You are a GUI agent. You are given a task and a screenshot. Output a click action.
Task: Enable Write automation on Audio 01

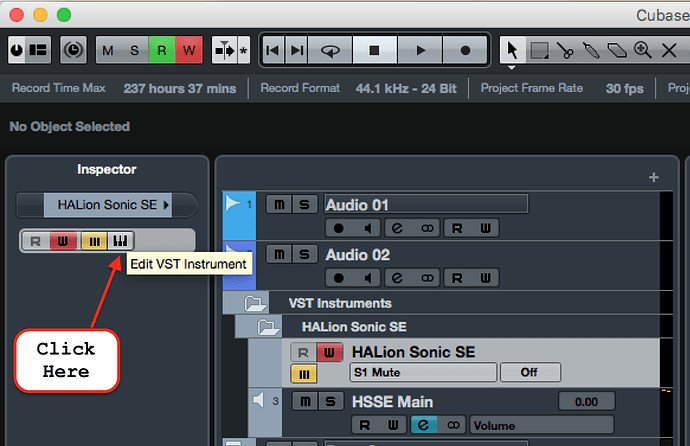485,228
